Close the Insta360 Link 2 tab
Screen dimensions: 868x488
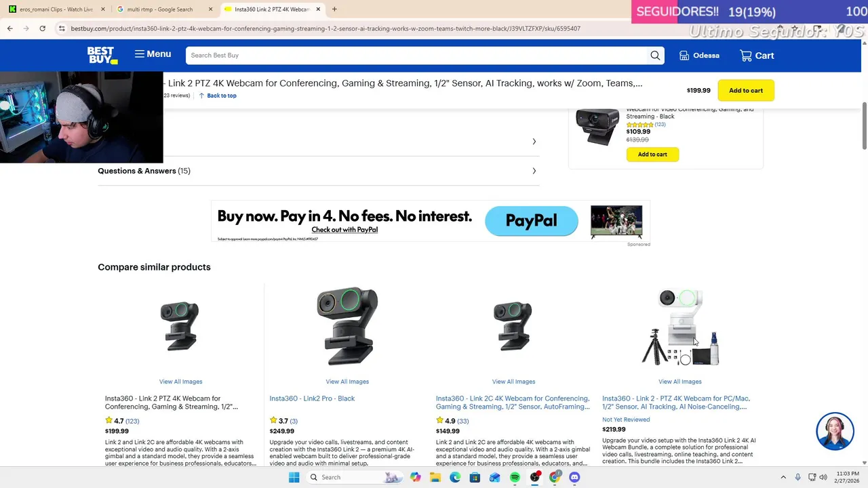point(318,9)
